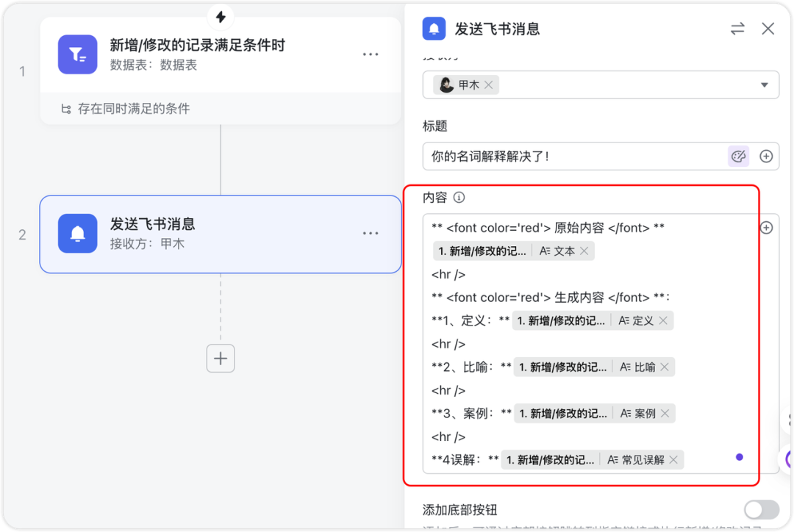Open more options for 发送飞书消息 step
The width and height of the screenshot is (794, 532).
371,234
